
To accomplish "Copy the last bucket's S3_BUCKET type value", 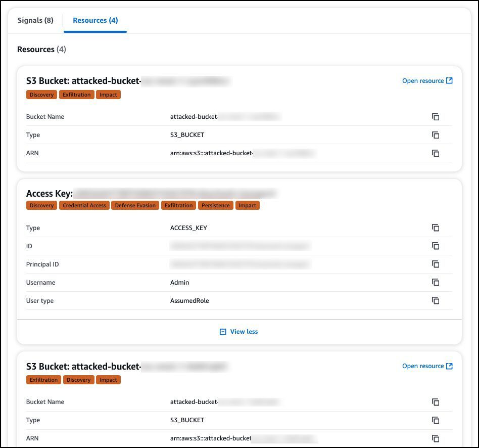I will pos(436,421).
